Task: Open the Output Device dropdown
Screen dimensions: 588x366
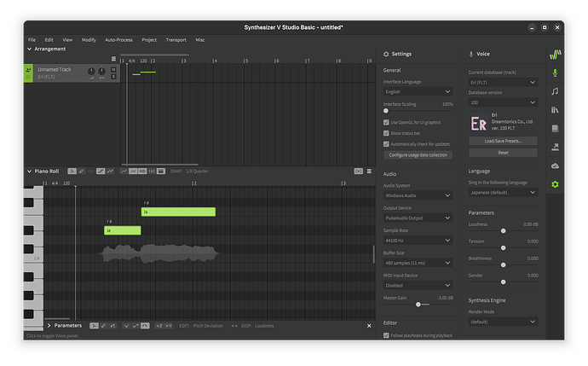Action: coord(418,218)
